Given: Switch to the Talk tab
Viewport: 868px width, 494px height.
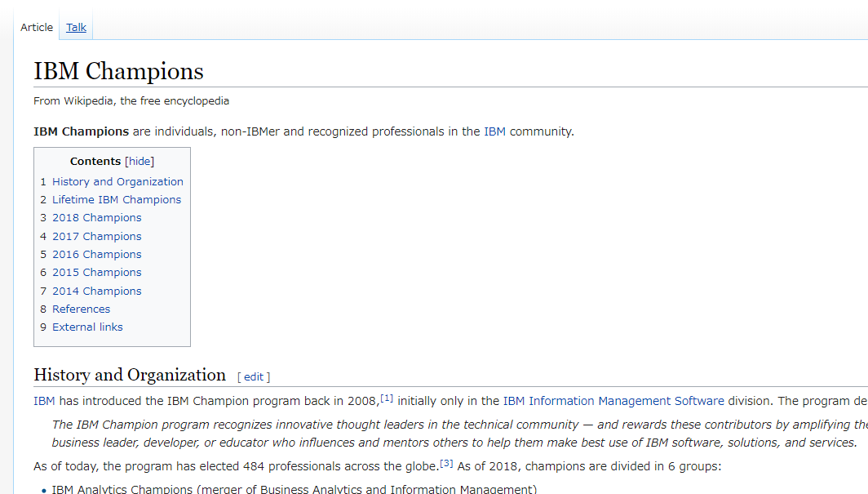Looking at the screenshot, I should pos(76,28).
